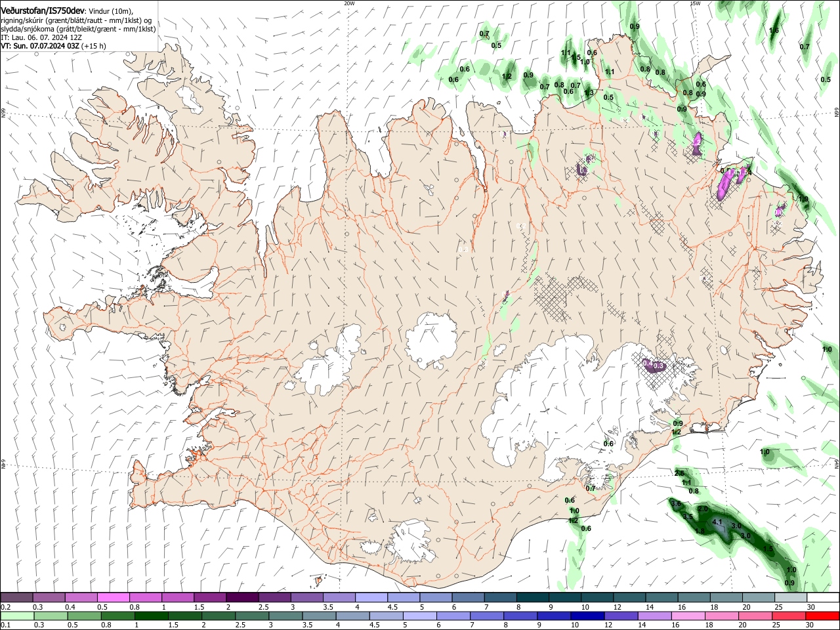This screenshot has height=630, width=840.
Task: Click the 15W longitude label
Action: click(x=695, y=3)
